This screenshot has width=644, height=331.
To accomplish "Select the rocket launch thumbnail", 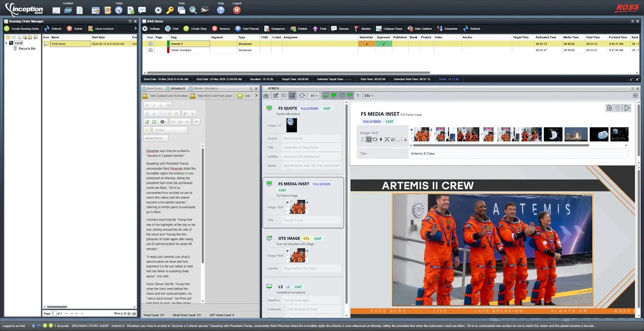I will (x=576, y=134).
